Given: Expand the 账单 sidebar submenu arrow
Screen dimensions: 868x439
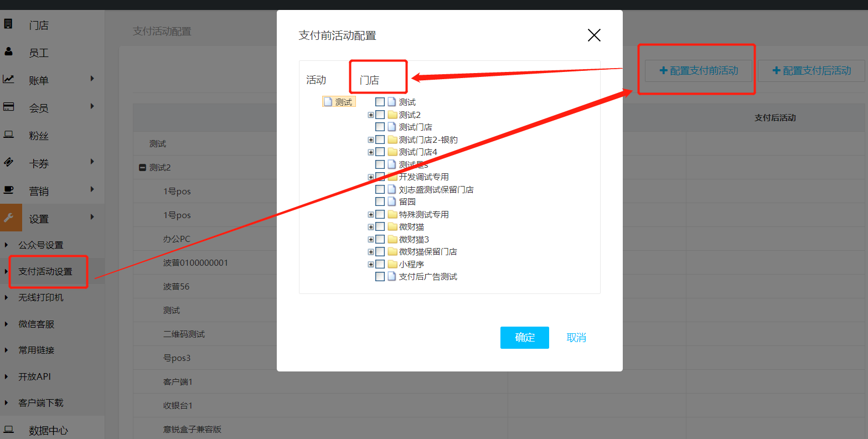Looking at the screenshot, I should pos(92,79).
